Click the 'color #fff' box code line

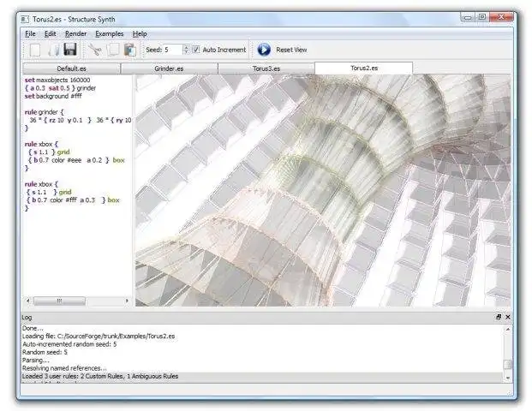tap(74, 200)
